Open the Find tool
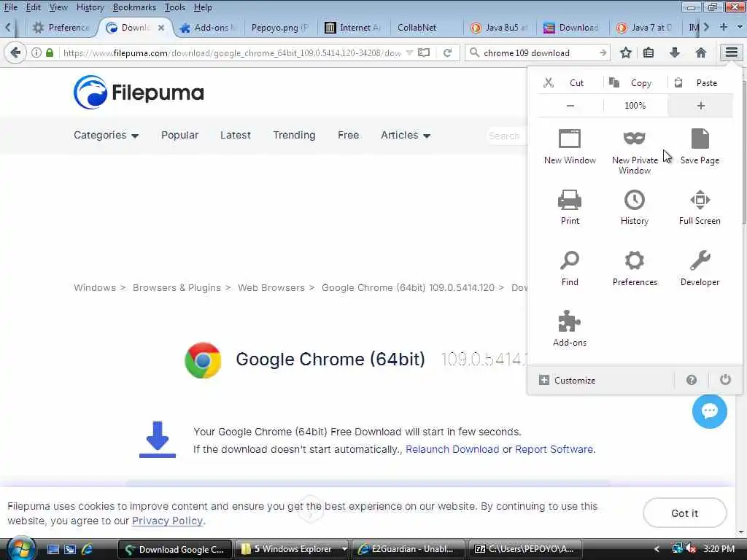Screen dimensions: 747x560 click(570, 268)
